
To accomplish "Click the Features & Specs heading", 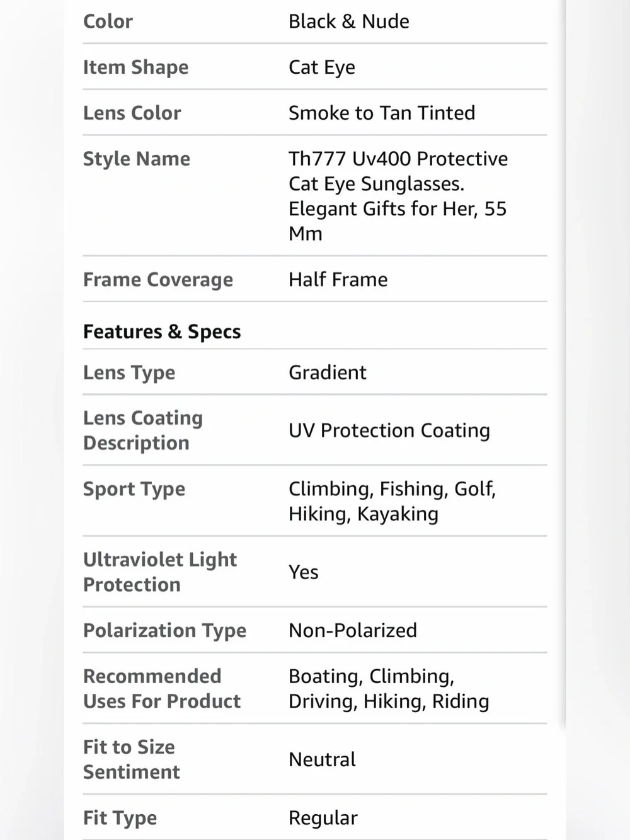I will (x=162, y=331).
